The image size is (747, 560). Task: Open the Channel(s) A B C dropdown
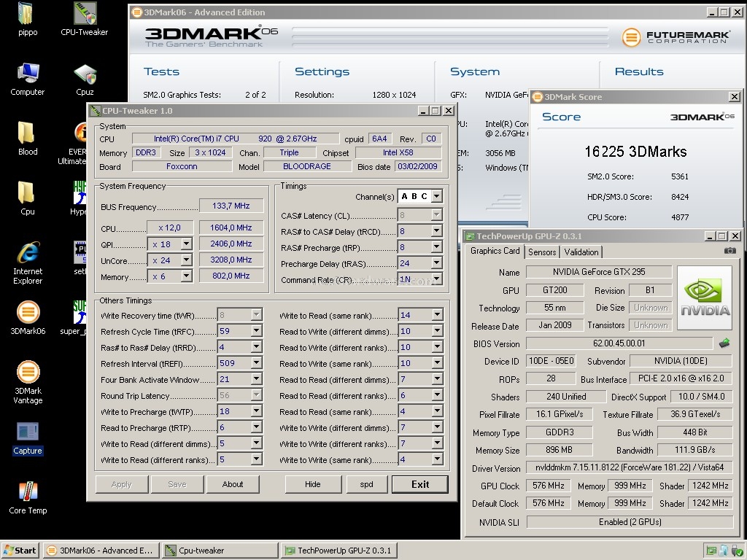437,196
